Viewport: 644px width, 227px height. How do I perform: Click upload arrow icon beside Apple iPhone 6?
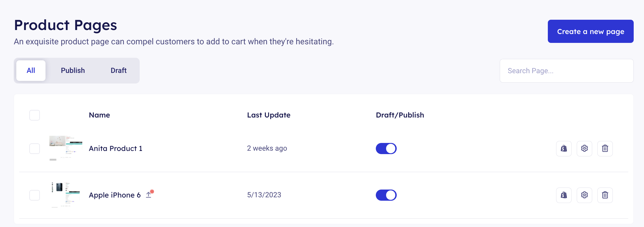149,195
